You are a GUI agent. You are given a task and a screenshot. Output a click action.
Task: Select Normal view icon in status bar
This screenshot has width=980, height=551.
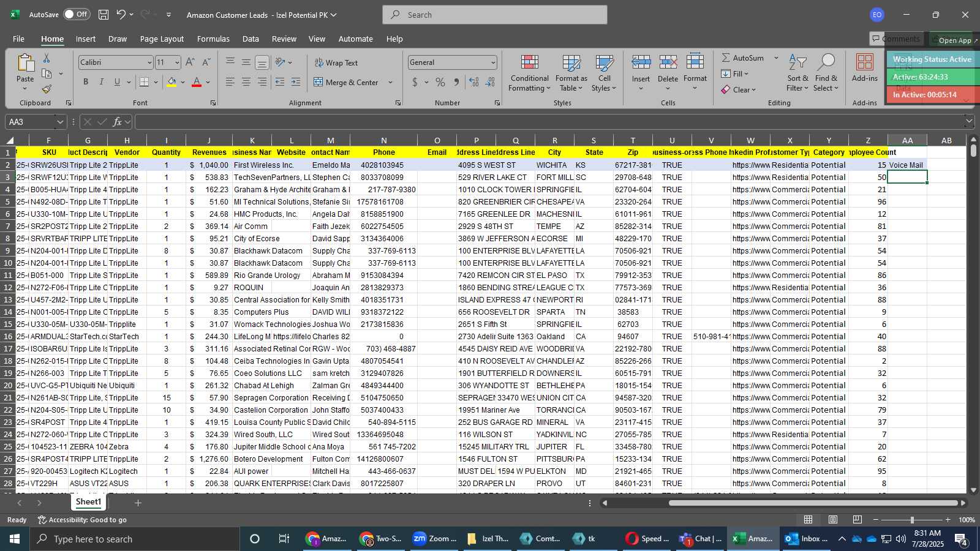[809, 520]
